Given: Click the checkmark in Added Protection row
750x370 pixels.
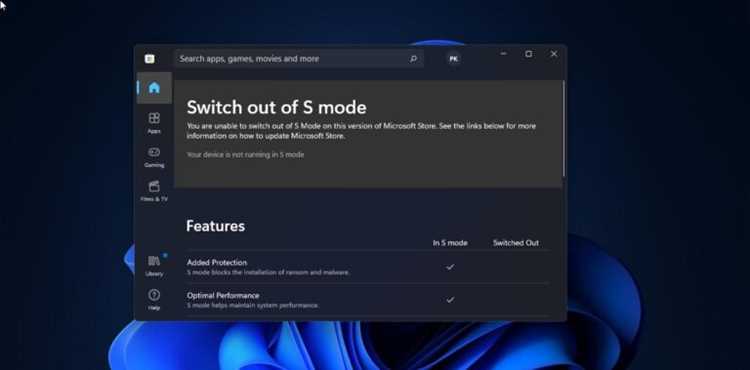Looking at the screenshot, I should [x=450, y=267].
